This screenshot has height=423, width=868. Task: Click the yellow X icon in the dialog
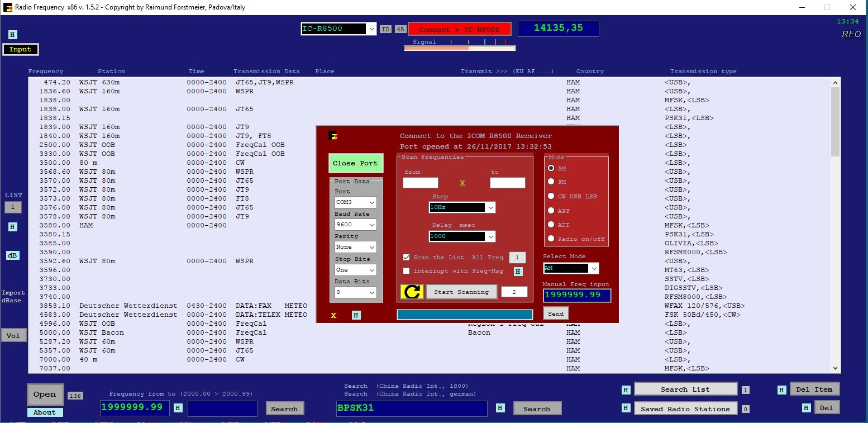(x=333, y=315)
